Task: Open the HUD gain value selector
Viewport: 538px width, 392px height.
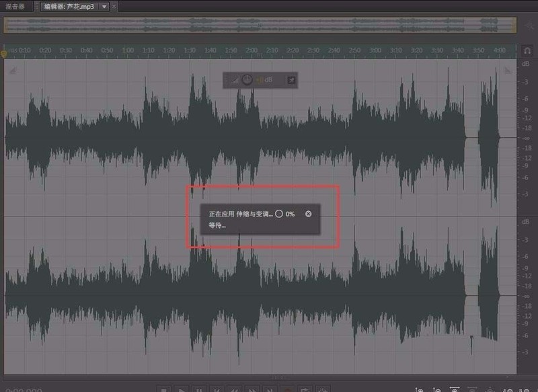Action: (266, 79)
